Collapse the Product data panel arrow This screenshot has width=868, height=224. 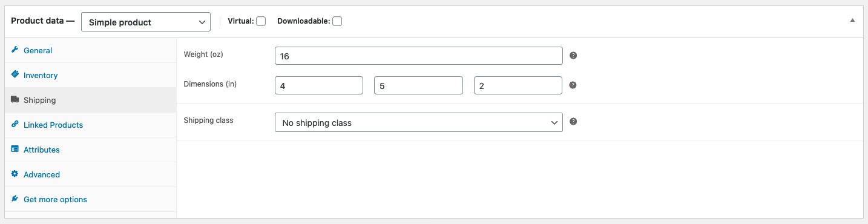[x=852, y=20]
